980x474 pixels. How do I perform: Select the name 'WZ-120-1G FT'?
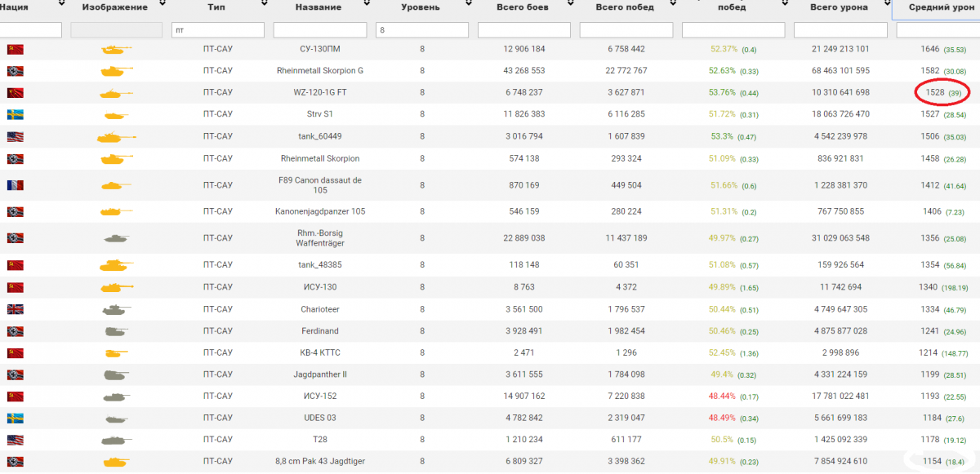coord(320,93)
